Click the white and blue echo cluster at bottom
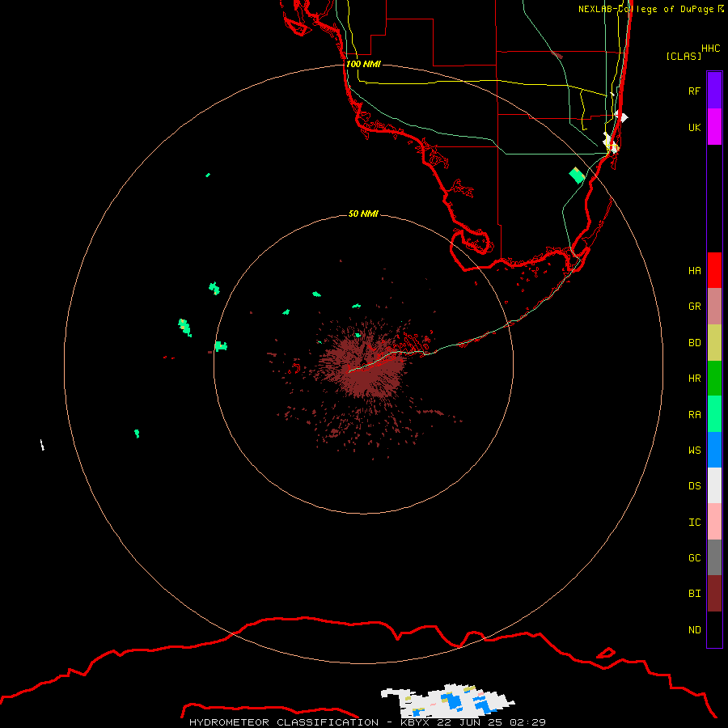728x728 pixels. pos(448,701)
